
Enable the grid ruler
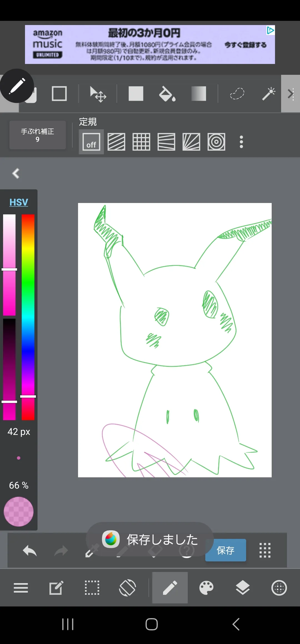(141, 142)
